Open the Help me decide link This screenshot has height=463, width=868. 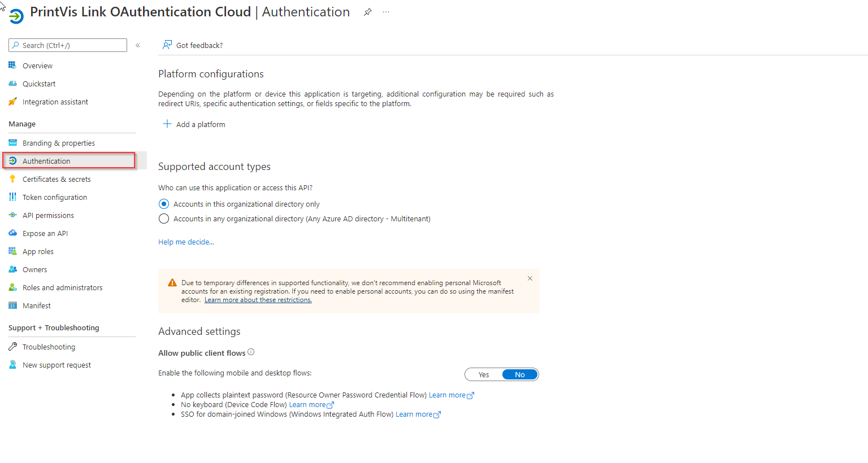point(186,242)
